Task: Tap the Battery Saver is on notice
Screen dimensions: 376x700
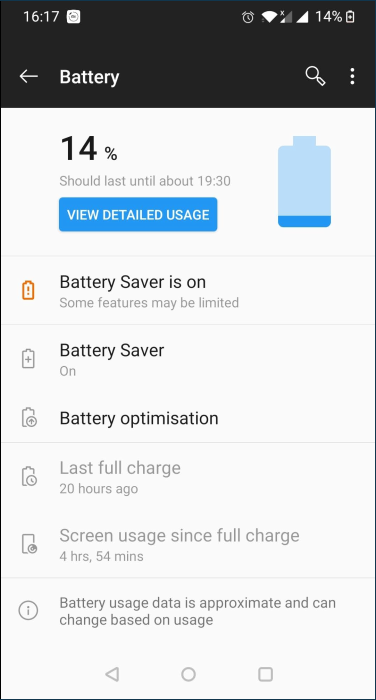Action: 188,291
